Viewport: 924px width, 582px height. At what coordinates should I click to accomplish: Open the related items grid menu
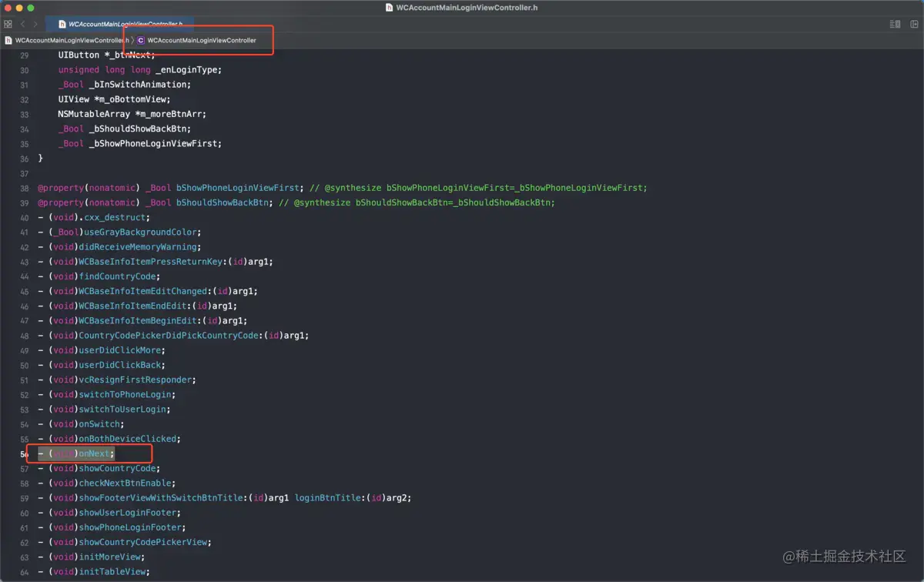coord(8,24)
